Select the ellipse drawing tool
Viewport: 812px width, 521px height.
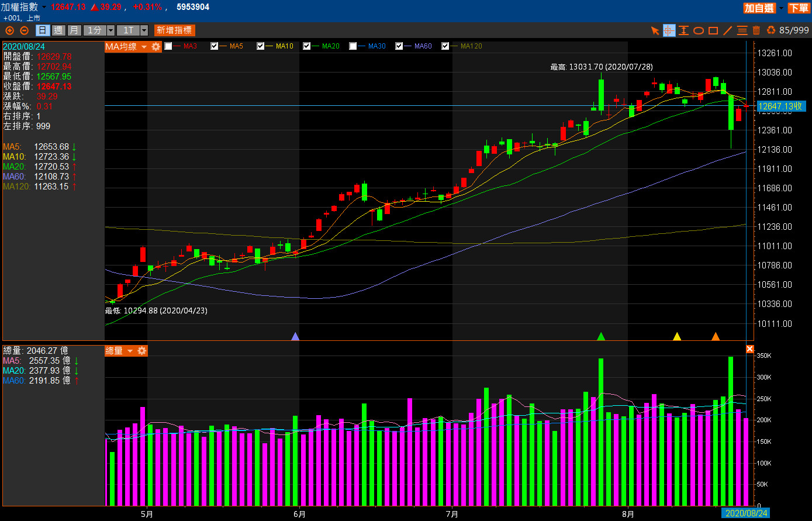point(699,30)
